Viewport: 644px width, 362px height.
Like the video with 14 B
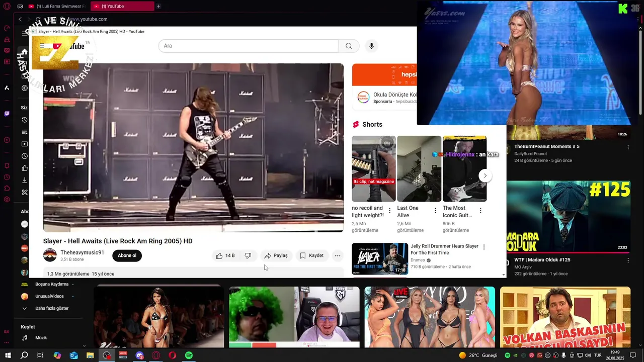click(x=225, y=255)
